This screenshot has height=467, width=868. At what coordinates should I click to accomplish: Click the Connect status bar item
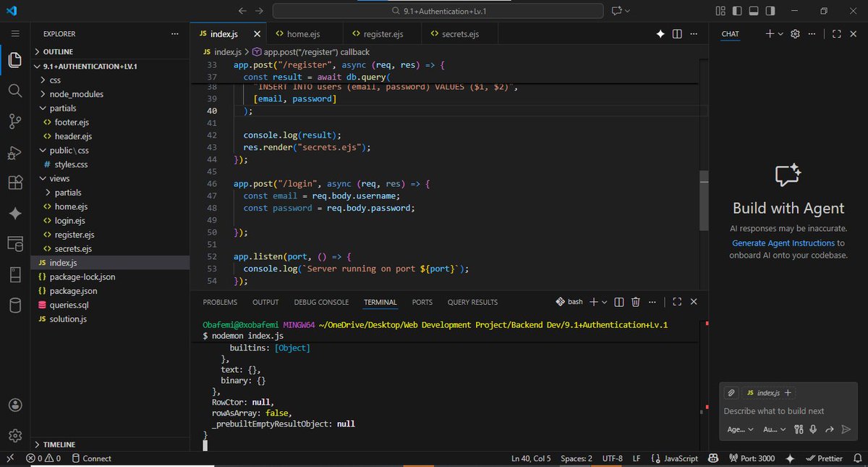coord(90,458)
